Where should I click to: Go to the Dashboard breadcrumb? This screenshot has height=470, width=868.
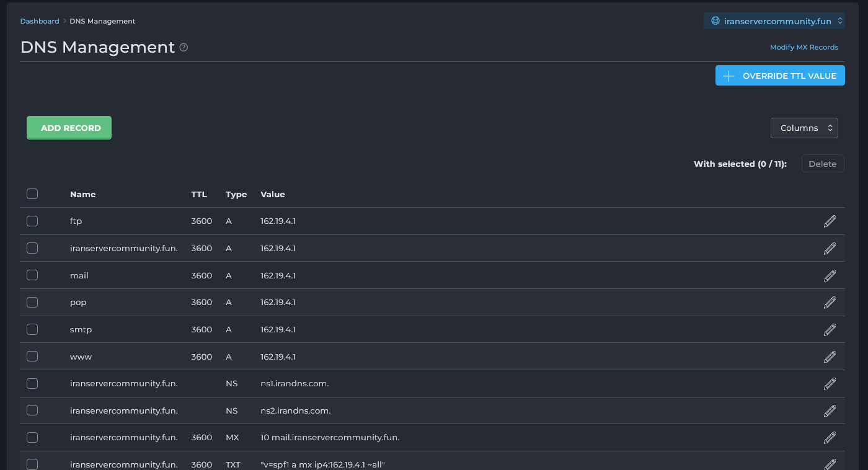pyautogui.click(x=40, y=21)
